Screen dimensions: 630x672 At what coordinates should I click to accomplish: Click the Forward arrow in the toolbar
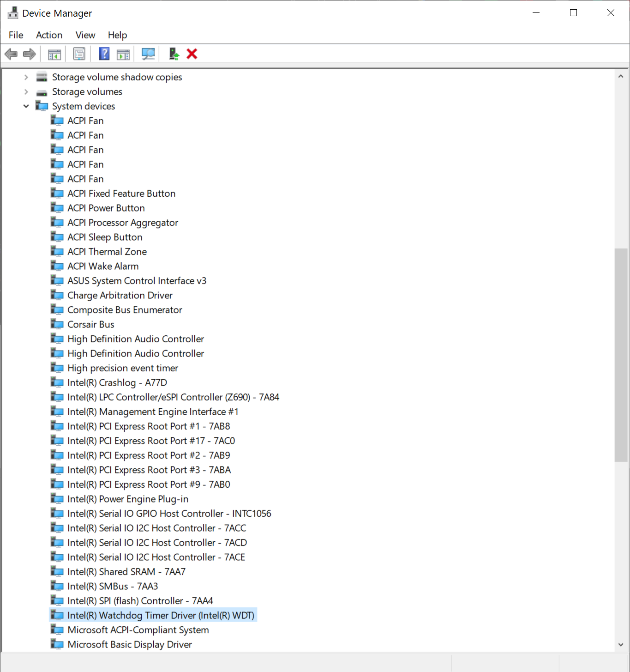pyautogui.click(x=30, y=54)
